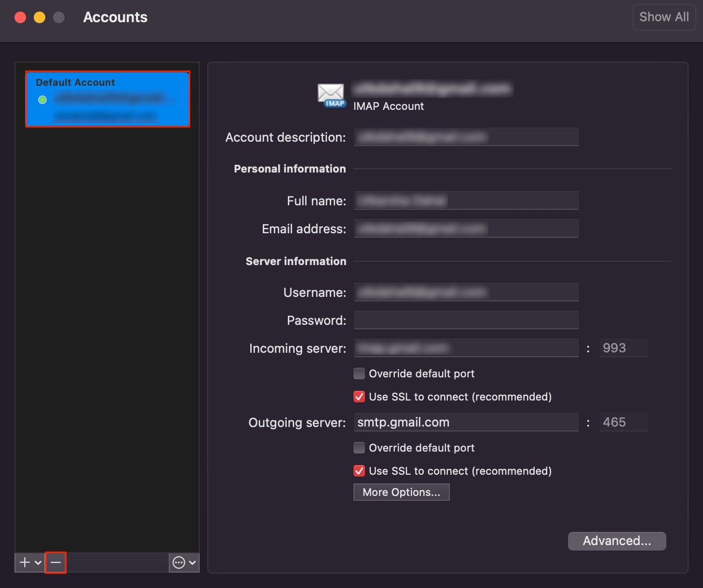The image size is (703, 588).
Task: Enable Override default port for outgoing server
Action: click(359, 448)
